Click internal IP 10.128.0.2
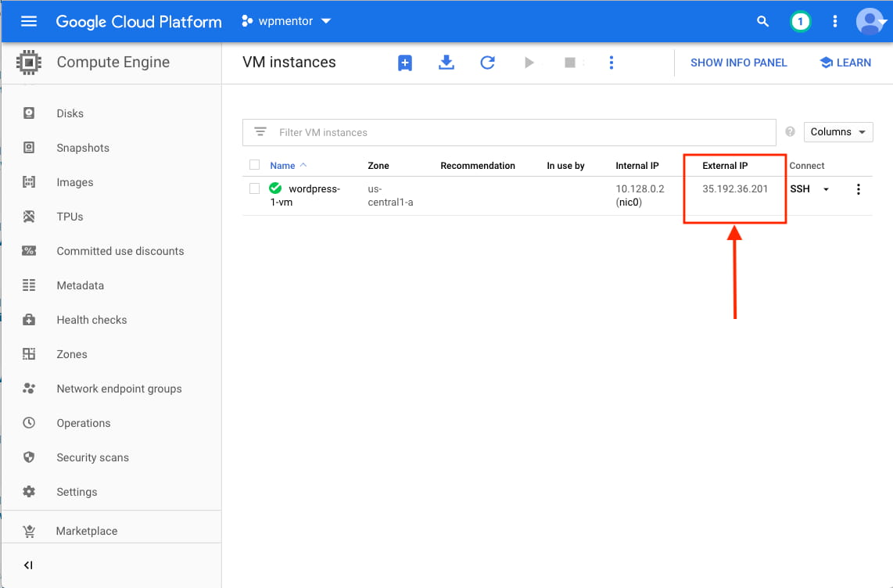The image size is (893, 588). (640, 189)
